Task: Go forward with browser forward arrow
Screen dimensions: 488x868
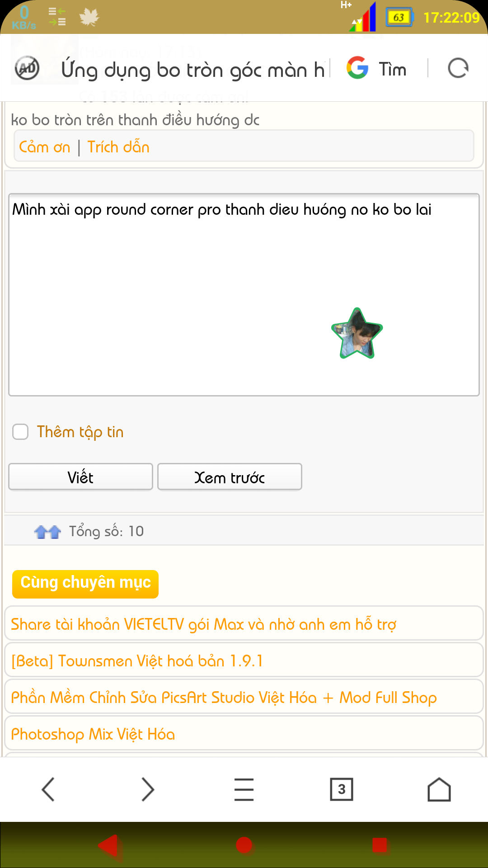Action: click(x=148, y=789)
